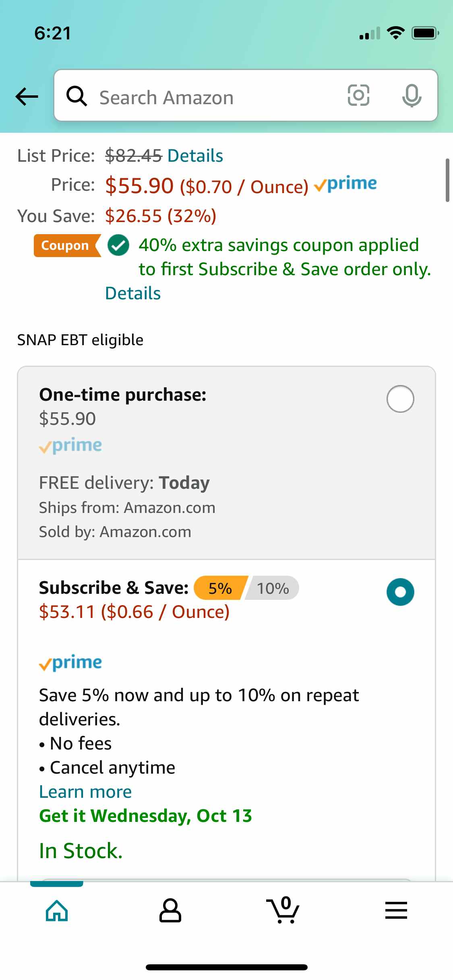Screen dimensions: 453x980
Task: Open the shopping cart icon
Action: coord(283,910)
